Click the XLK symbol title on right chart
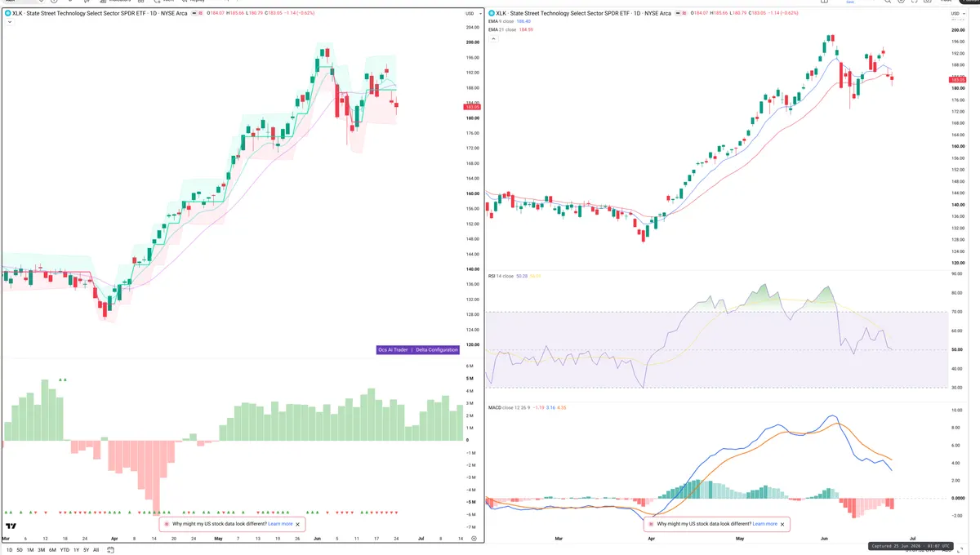Image resolution: width=980 pixels, height=555 pixels. [583, 14]
